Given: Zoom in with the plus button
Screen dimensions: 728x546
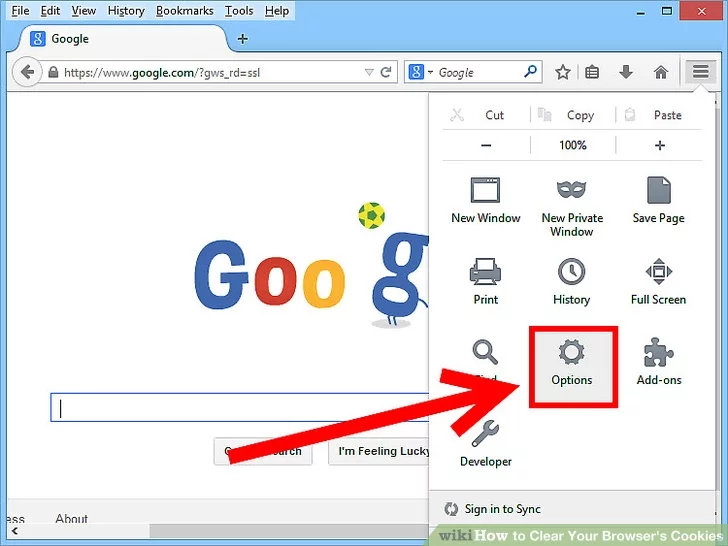Looking at the screenshot, I should (x=659, y=145).
